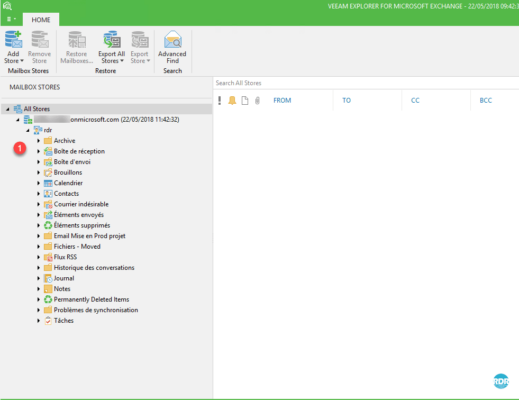
Task: Sort by the CC column header
Action: [415, 100]
